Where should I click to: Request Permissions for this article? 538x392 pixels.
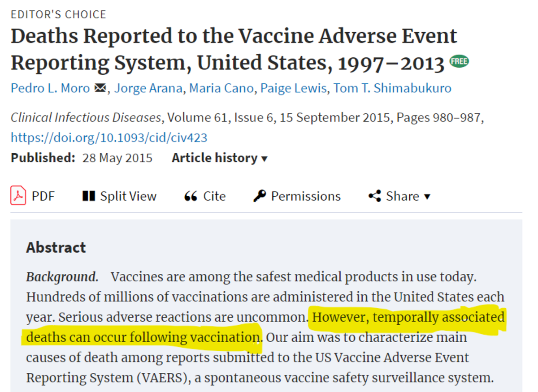point(306,196)
